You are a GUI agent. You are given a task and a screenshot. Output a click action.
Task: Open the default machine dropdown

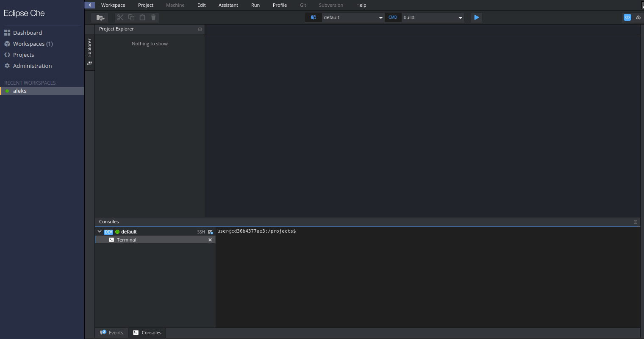coord(353,17)
